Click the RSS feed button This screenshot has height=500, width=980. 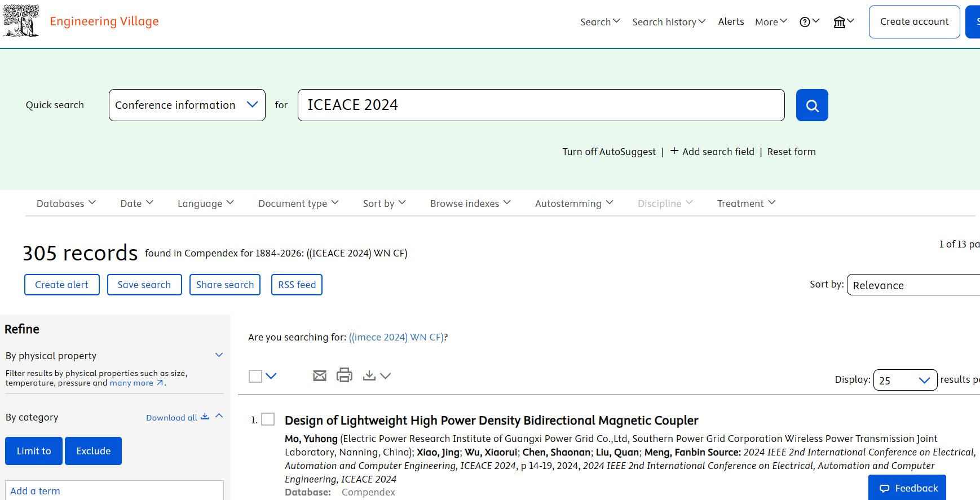297,285
